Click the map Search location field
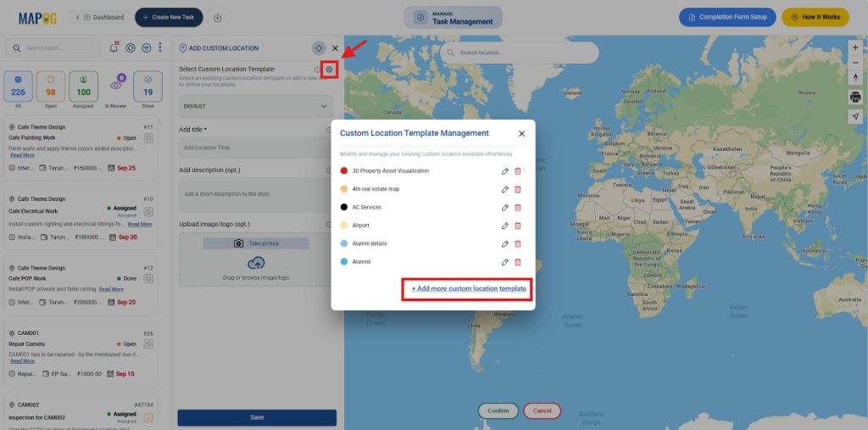Screen dimensions: 868x430 coord(520,53)
